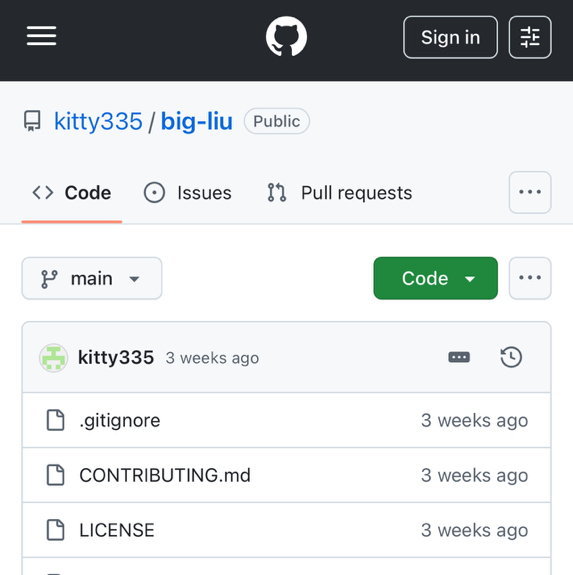573x575 pixels.
Task: Click kitty335 avatar in commit row
Action: point(54,358)
